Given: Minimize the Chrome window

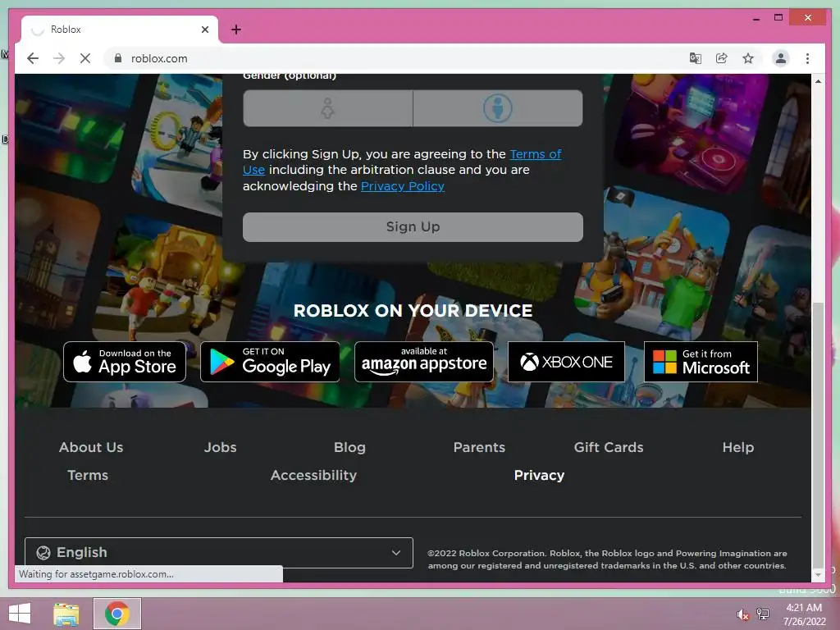Looking at the screenshot, I should pos(756,18).
